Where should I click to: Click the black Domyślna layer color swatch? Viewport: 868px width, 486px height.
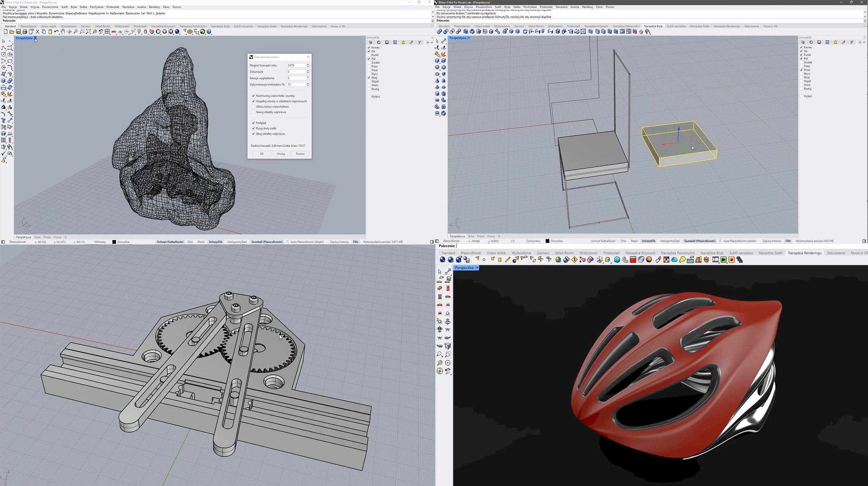click(x=114, y=242)
